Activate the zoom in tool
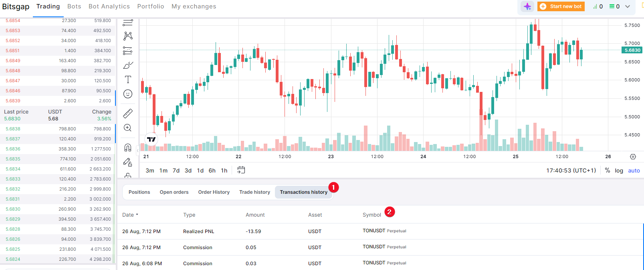 click(128, 128)
